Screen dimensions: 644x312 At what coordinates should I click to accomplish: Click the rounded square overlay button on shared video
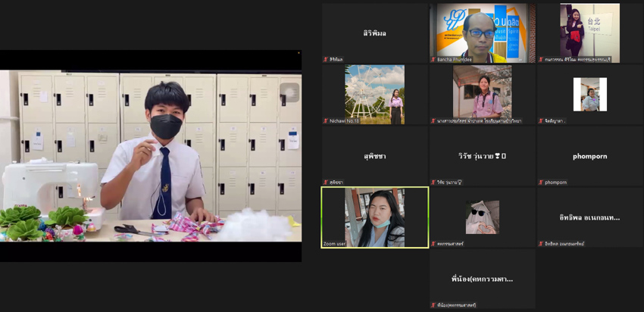(289, 92)
